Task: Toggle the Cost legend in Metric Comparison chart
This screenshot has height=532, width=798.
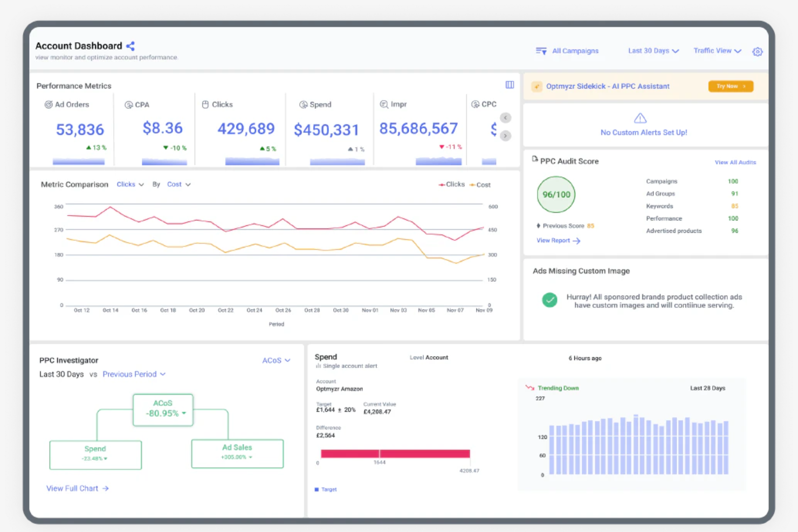Action: point(480,184)
